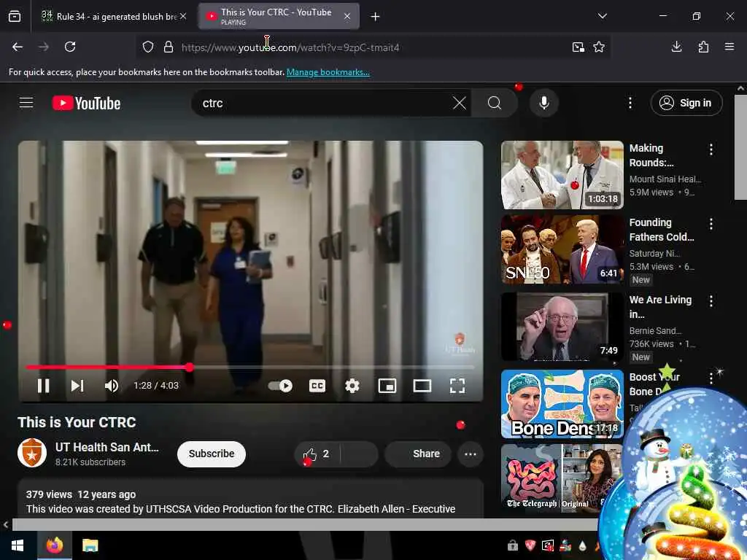Open options menu for Making Rounds video
Image resolution: width=747 pixels, height=560 pixels.
pyautogui.click(x=711, y=149)
